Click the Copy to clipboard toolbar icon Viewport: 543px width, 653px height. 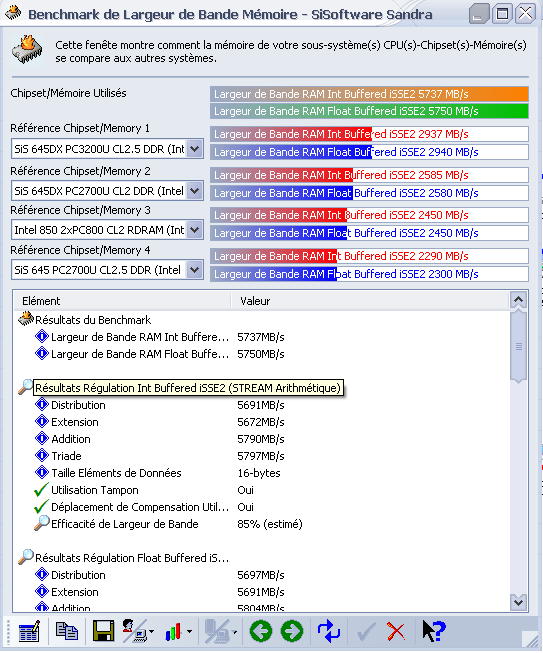[x=67, y=631]
